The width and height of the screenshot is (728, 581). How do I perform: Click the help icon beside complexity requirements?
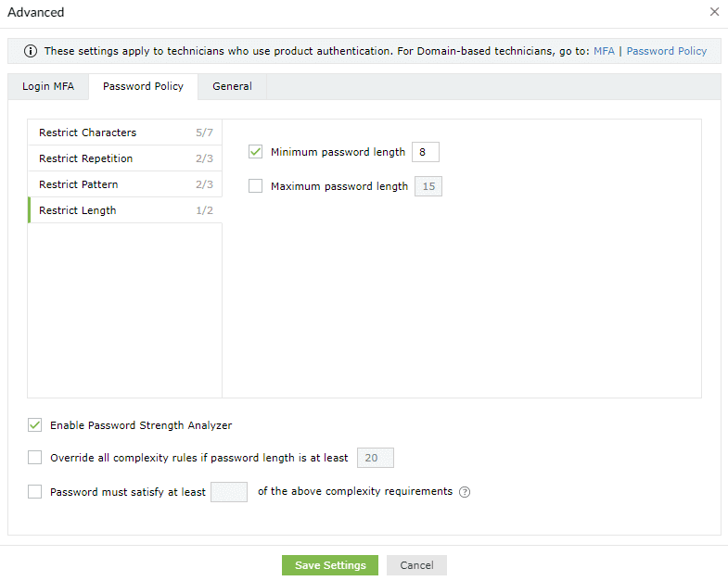click(x=466, y=492)
